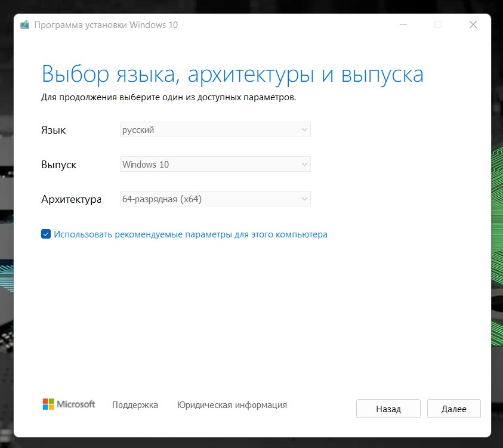The height and width of the screenshot is (448, 503).
Task: Open the Архитектура dropdown showing 64-разрядная
Action: click(215, 199)
